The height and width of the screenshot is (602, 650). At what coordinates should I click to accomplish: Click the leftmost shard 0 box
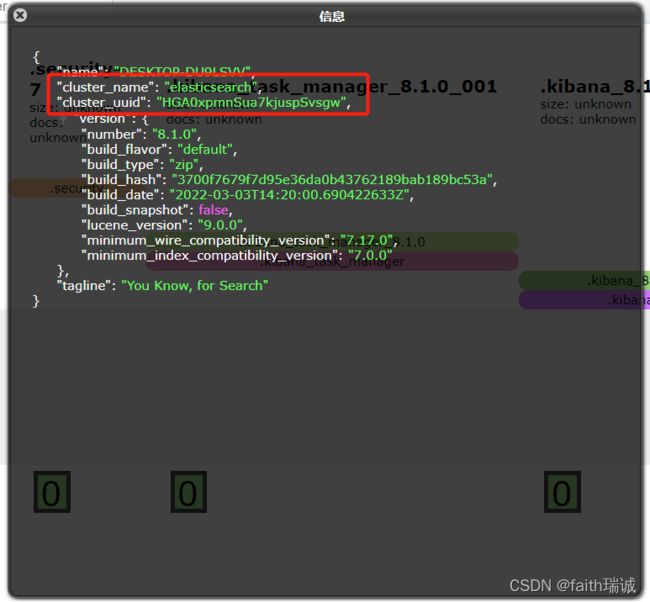coord(52,492)
